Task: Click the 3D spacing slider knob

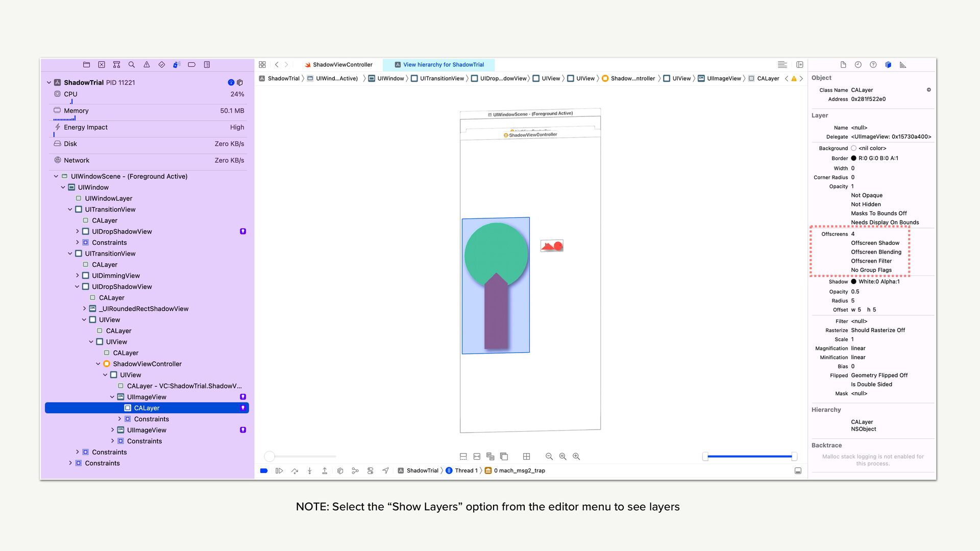Action: click(269, 457)
